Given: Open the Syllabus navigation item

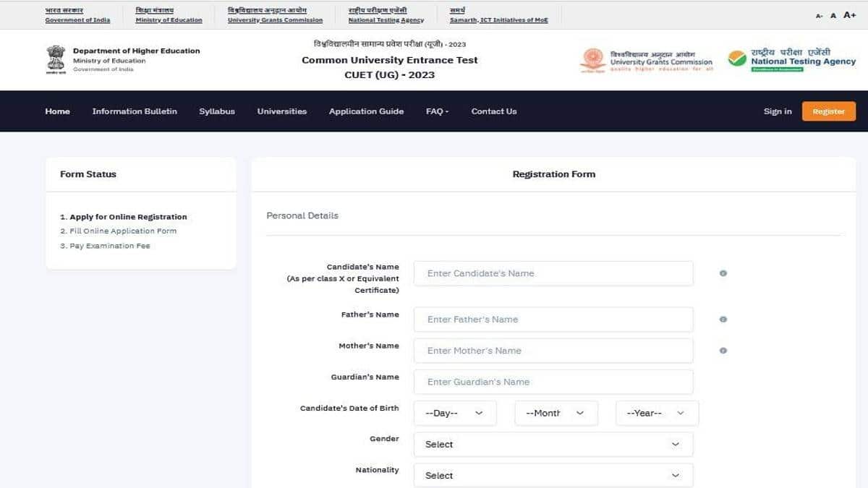Looking at the screenshot, I should [x=217, y=111].
